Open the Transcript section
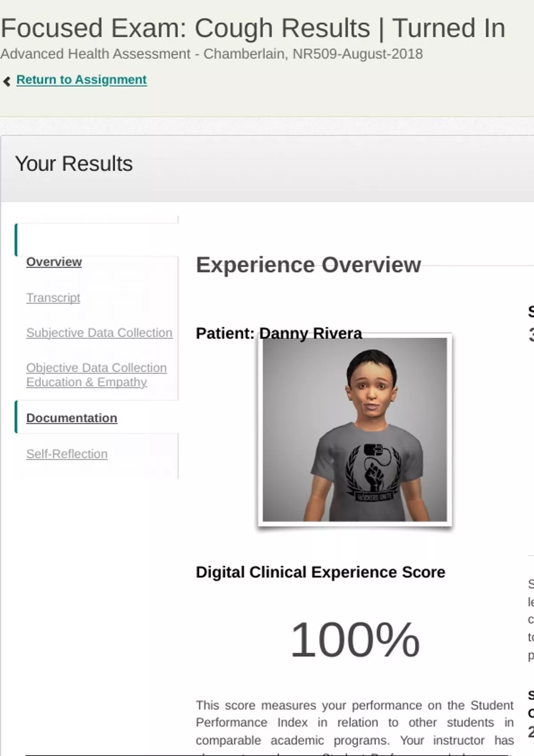Viewport: 534px width, 756px height. tap(53, 298)
